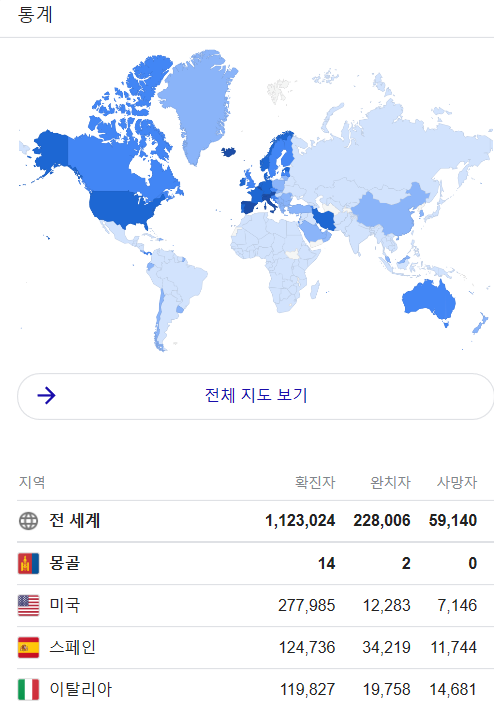
Task: Select the 사망자 column header
Action: (x=457, y=482)
